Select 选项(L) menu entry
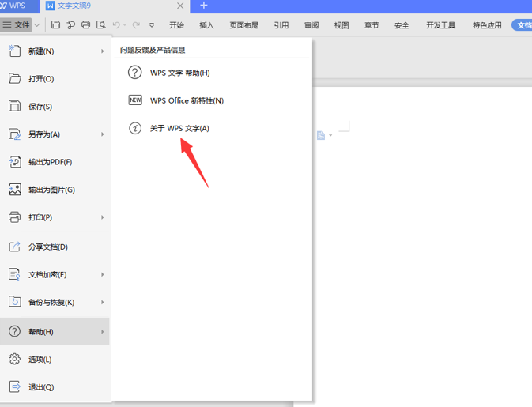The width and height of the screenshot is (532, 407). pos(55,359)
